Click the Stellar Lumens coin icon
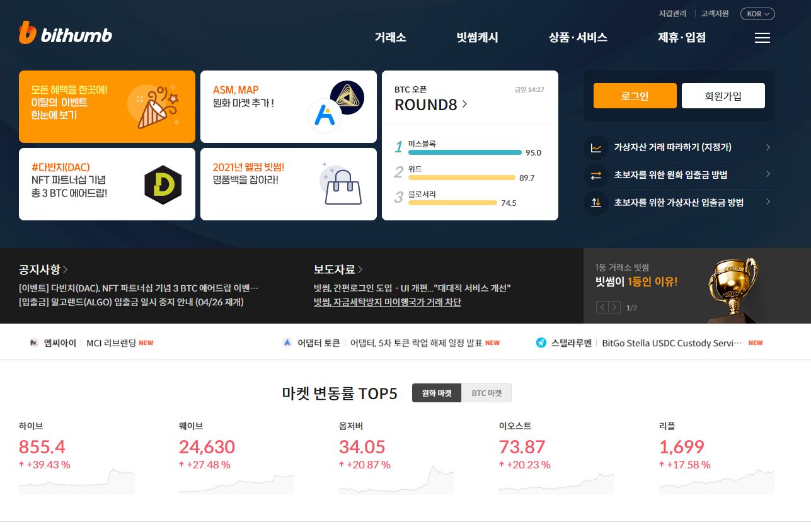The image size is (811, 532). 541,342
